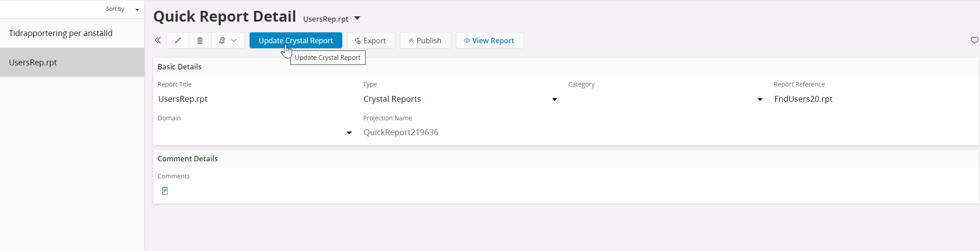Expand the Type dropdown arrow
This screenshot has height=251, width=980.
click(x=554, y=100)
